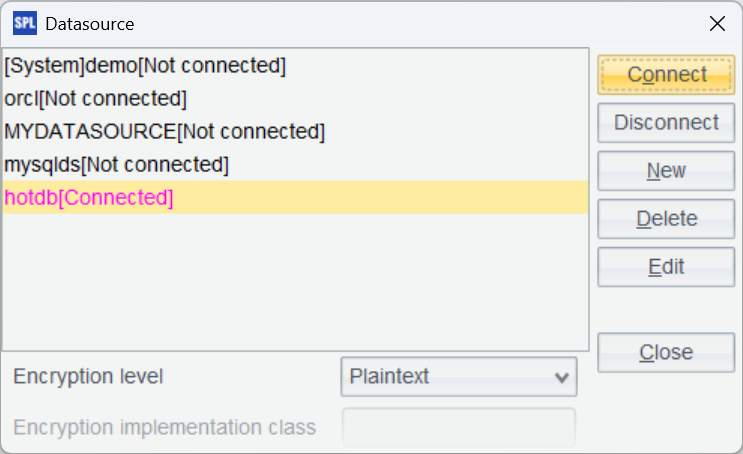
Task: Open the Edit datasource button
Action: (x=666, y=267)
